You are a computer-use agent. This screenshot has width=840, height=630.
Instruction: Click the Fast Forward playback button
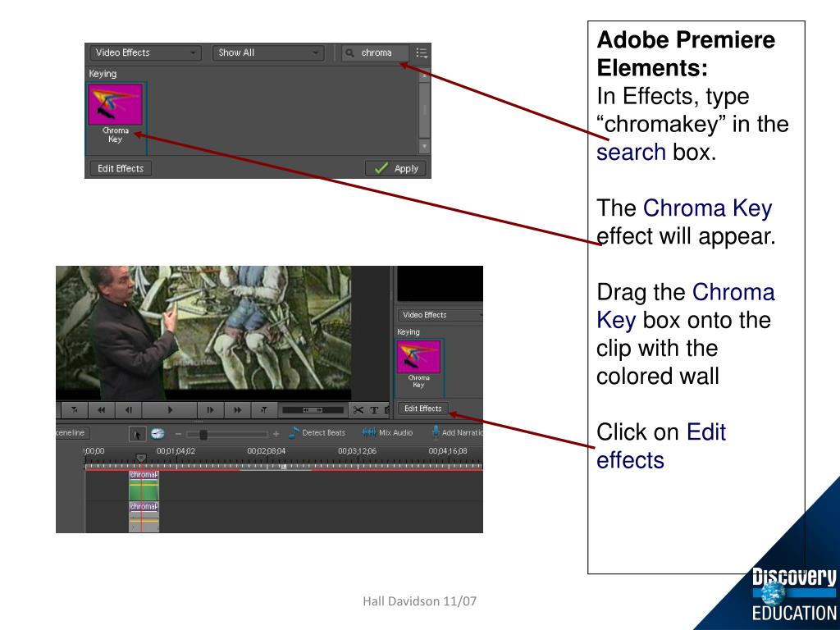[x=238, y=409]
